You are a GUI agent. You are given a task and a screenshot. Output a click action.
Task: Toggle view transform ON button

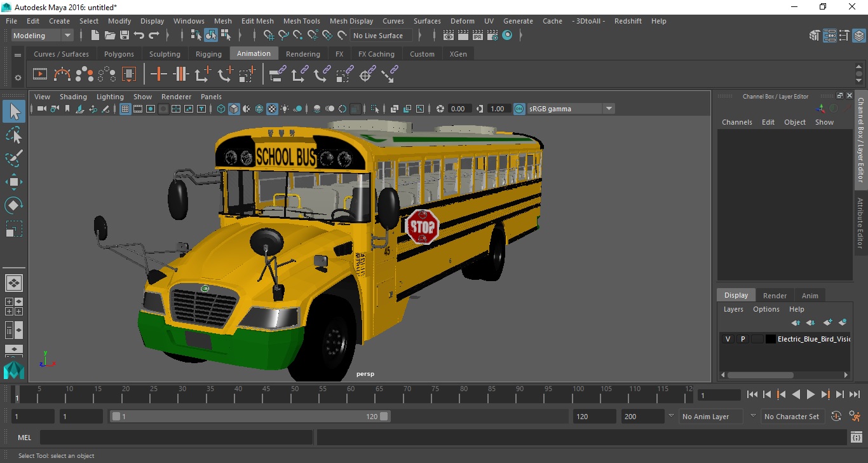click(x=519, y=109)
